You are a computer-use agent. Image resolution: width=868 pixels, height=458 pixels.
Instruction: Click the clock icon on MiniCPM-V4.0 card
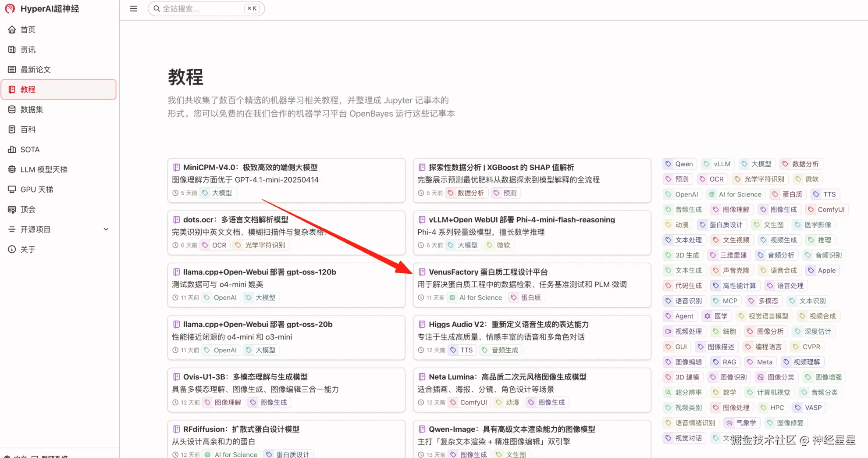coord(175,193)
